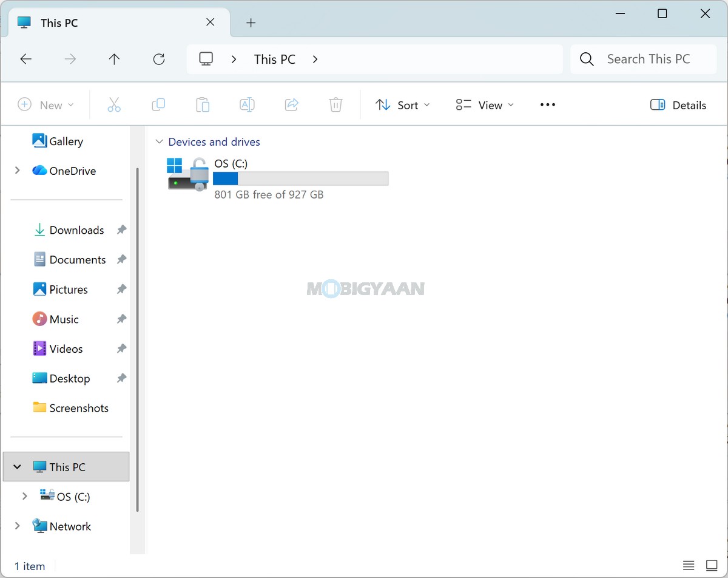Click the Share icon in toolbar

pyautogui.click(x=292, y=104)
